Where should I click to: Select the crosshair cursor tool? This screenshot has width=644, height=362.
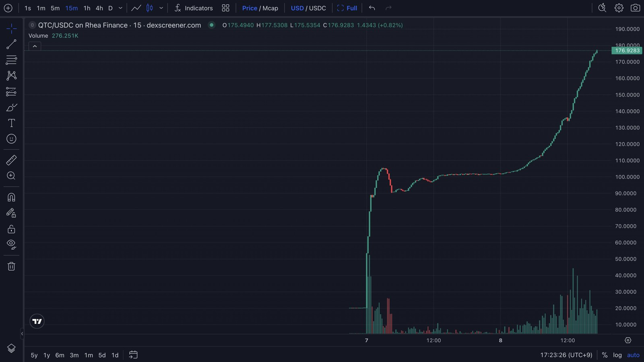(11, 28)
